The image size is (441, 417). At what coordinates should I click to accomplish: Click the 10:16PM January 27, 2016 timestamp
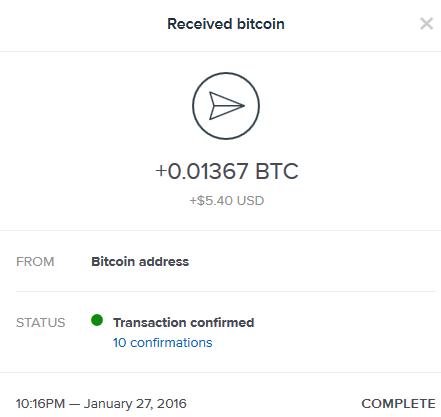pos(101,404)
